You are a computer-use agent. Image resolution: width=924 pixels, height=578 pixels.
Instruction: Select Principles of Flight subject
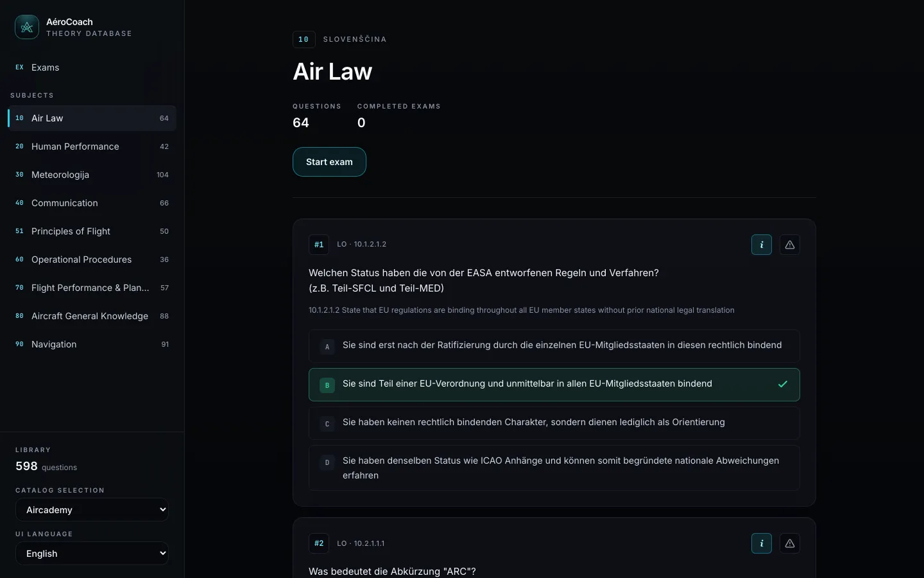pos(92,231)
